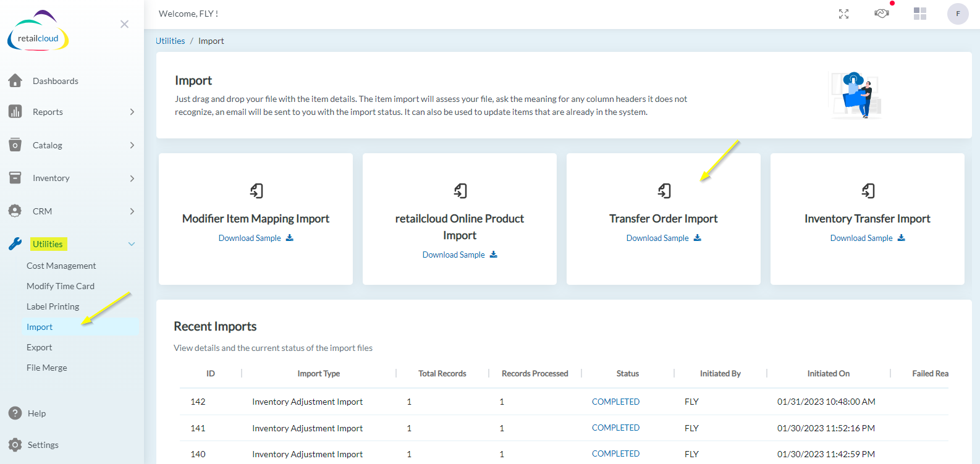Toggle fullscreen with the expand icon
The width and height of the screenshot is (980, 464).
click(x=843, y=14)
